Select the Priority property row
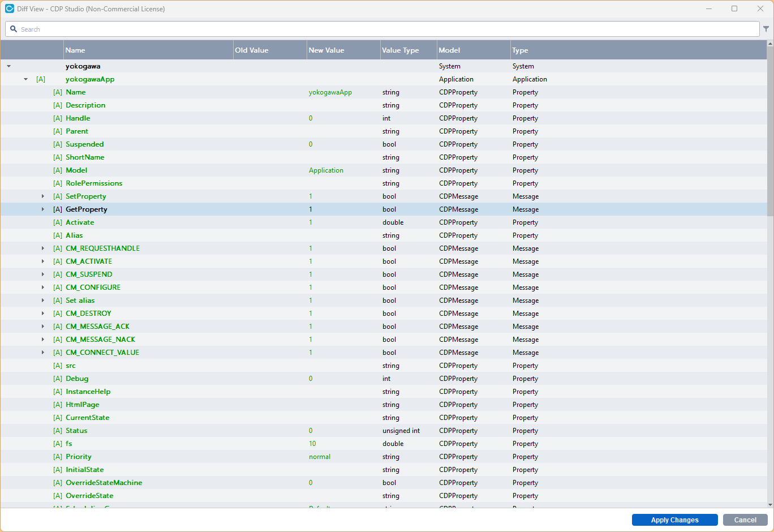 pos(384,457)
